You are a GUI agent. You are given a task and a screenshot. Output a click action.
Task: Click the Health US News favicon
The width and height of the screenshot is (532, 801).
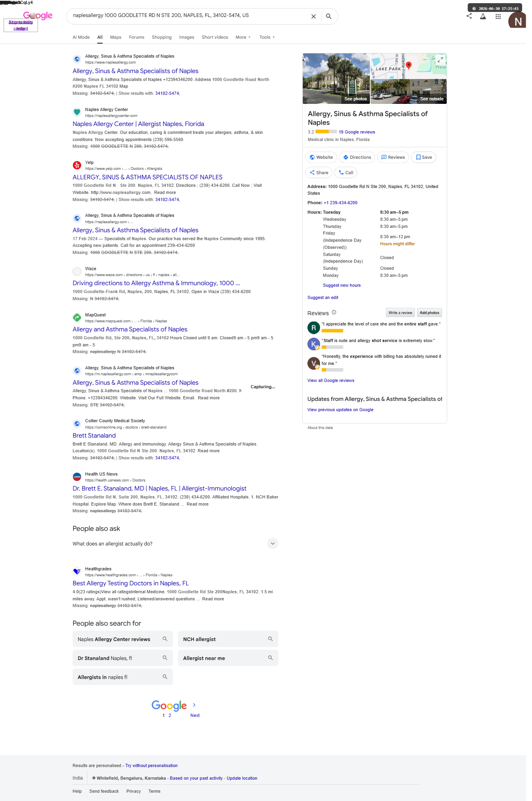pos(77,477)
